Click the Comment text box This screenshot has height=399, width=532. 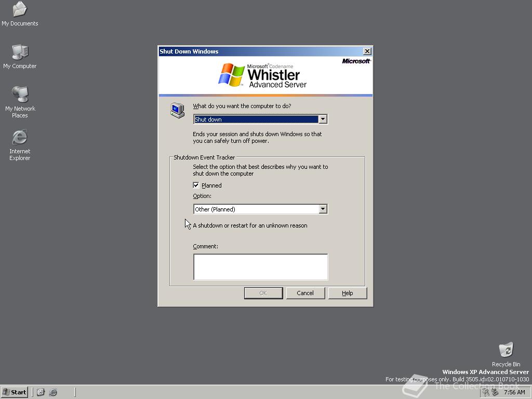261,267
